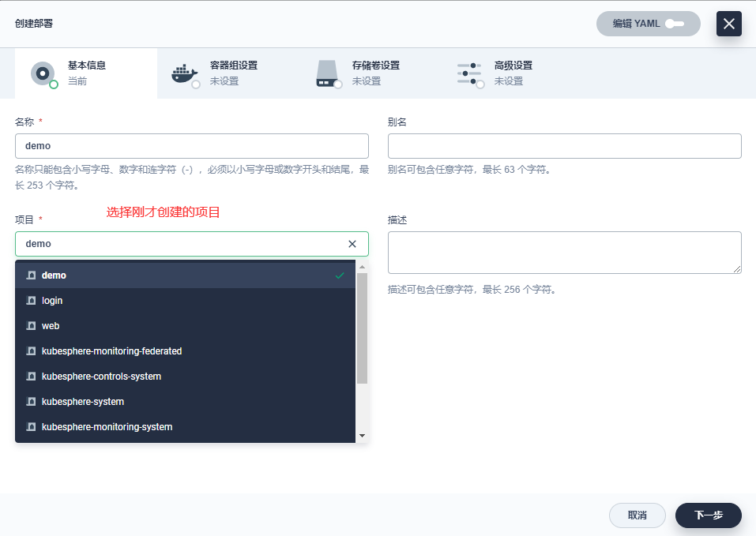Click the advanced settings sliders icon
The height and width of the screenshot is (536, 756).
(x=469, y=73)
